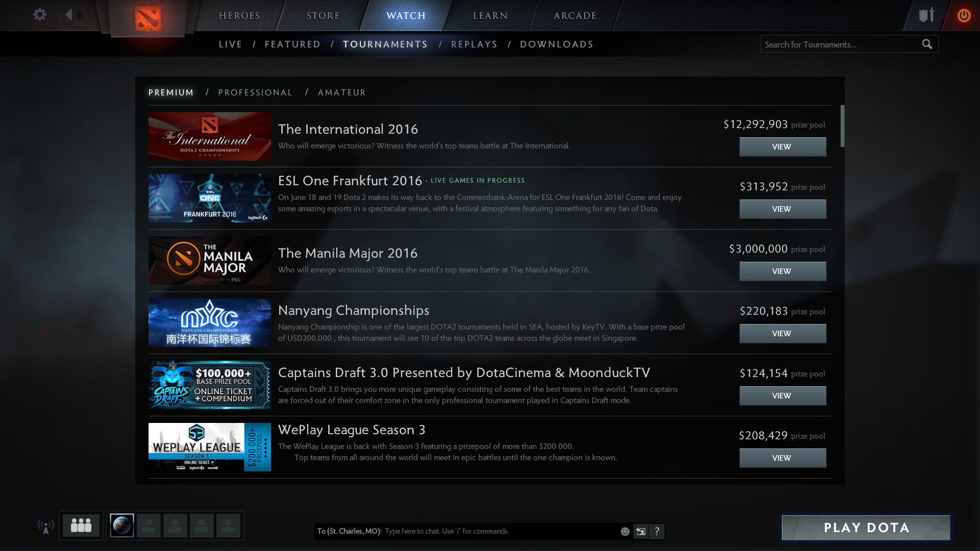
Task: Open the emoticon smiley picker in chat
Action: [625, 532]
